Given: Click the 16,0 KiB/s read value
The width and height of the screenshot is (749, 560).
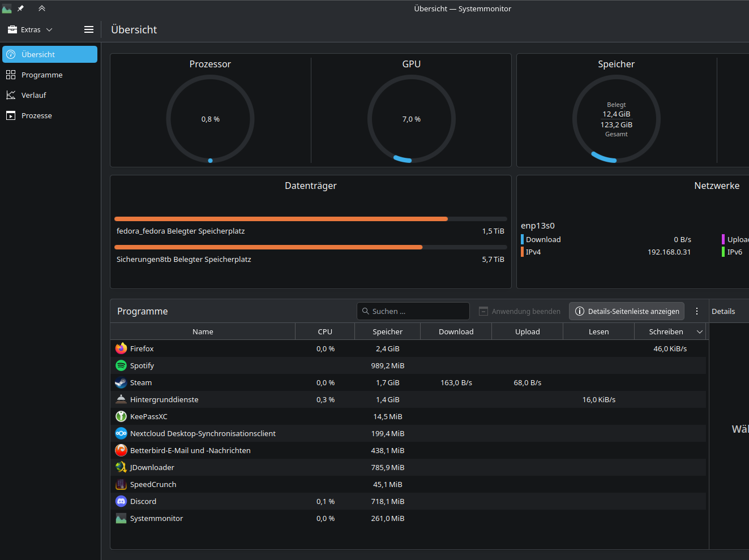Looking at the screenshot, I should [598, 399].
